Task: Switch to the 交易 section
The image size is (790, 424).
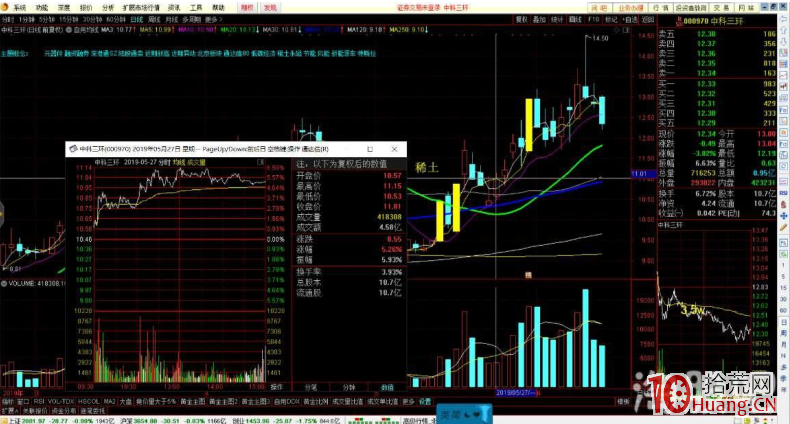Action: click(720, 8)
